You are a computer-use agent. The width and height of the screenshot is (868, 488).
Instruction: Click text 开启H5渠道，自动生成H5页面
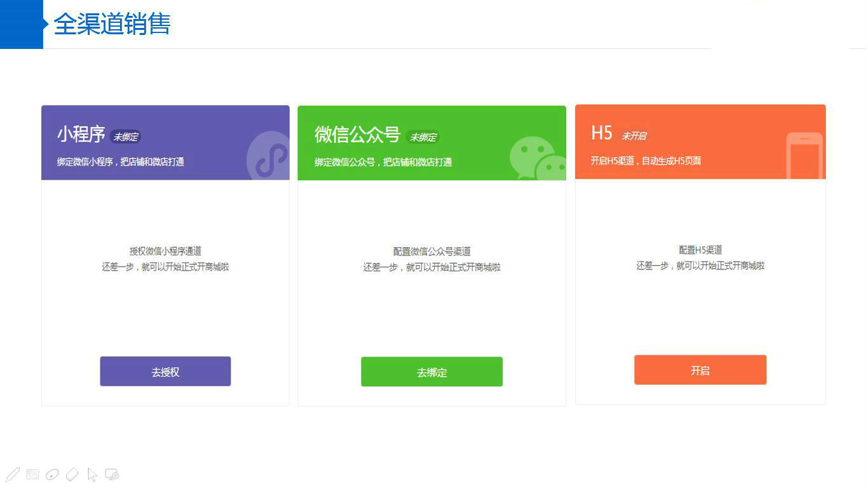(x=646, y=161)
